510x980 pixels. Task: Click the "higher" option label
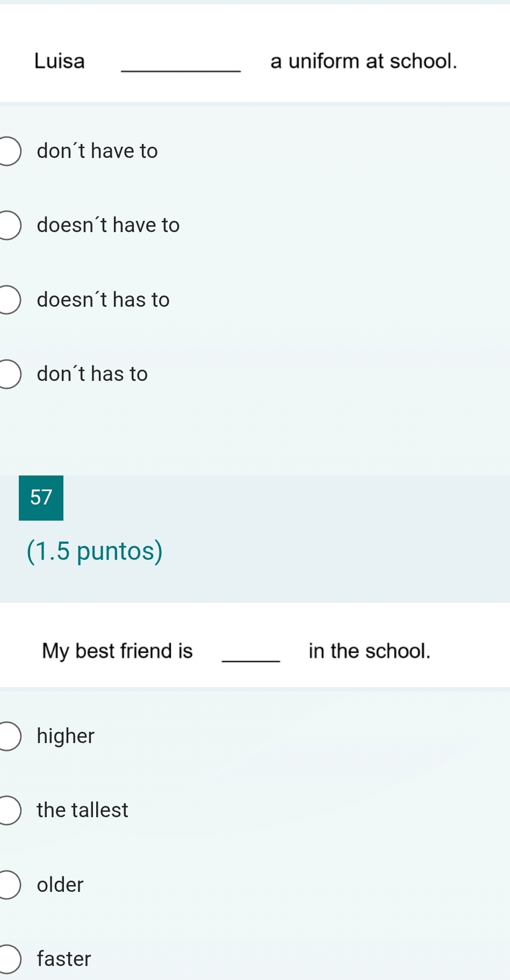[x=66, y=736]
